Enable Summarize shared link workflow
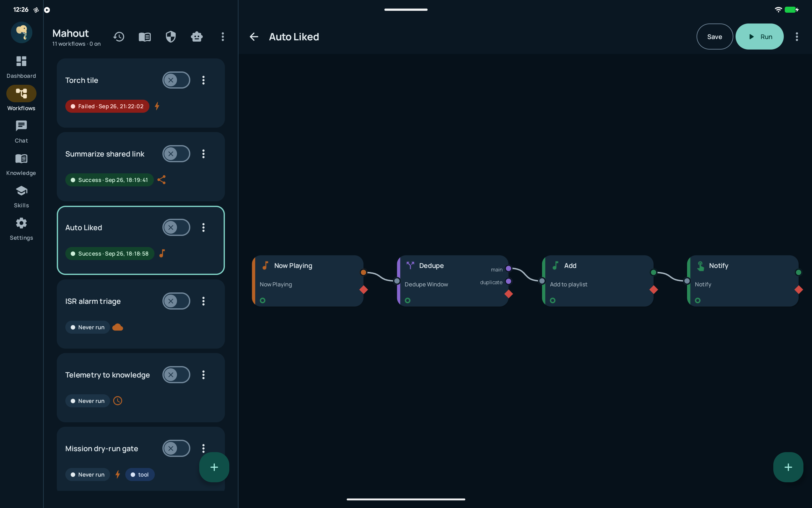 (176, 154)
